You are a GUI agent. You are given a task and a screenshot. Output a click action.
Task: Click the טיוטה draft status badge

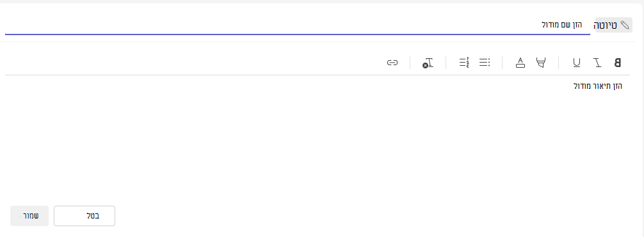click(x=614, y=25)
